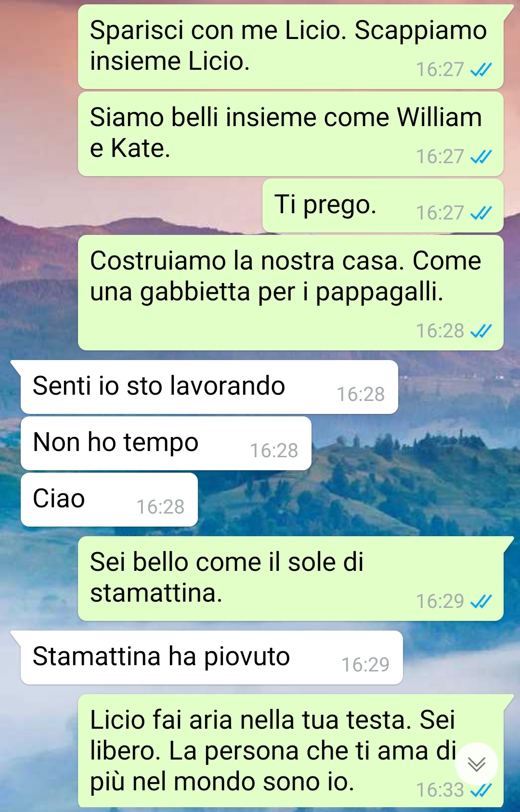520x812 pixels.
Task: Select the 'Stamattina ha piovuto' message bubble
Action: click(x=211, y=657)
